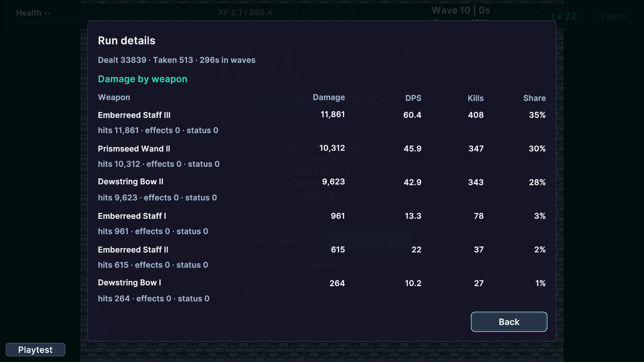The width and height of the screenshot is (644, 362).
Task: Click the 10.2 DPS value
Action: (x=413, y=284)
